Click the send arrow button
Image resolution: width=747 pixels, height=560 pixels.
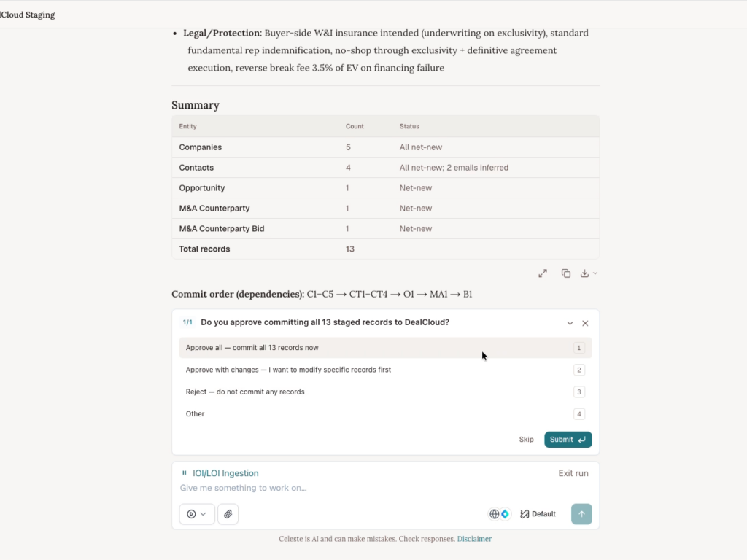tap(581, 514)
